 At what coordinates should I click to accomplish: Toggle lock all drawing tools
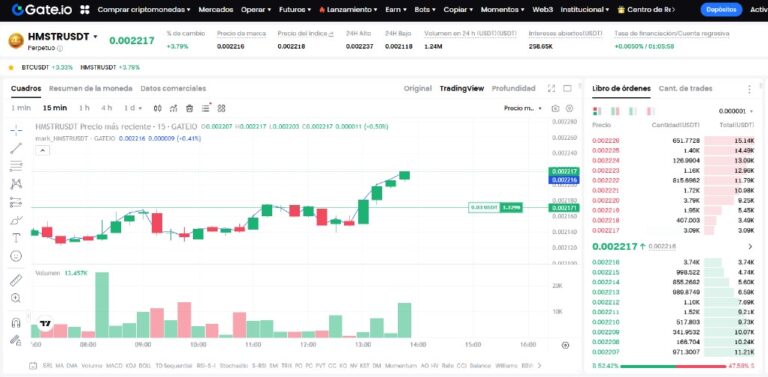click(x=16, y=340)
